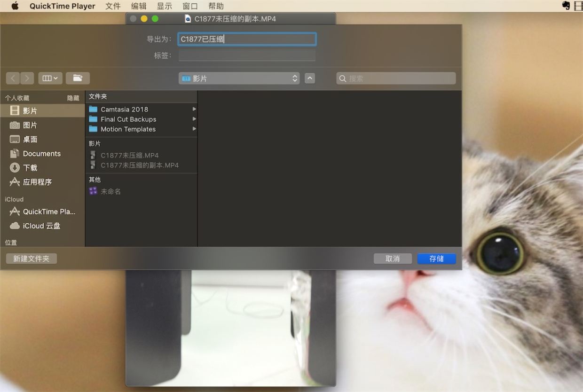Expand the Final Cut Backups folder arrow
Screen dimensions: 583x392
[x=194, y=119]
